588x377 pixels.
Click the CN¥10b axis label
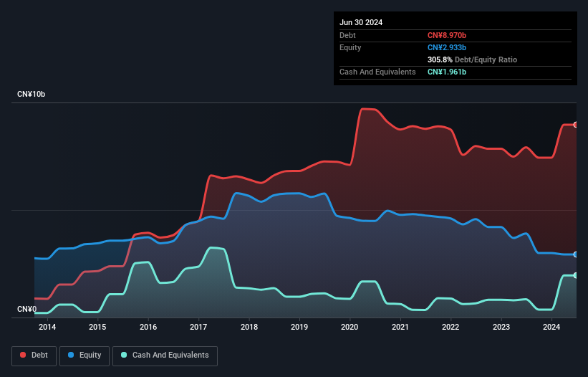[31, 94]
